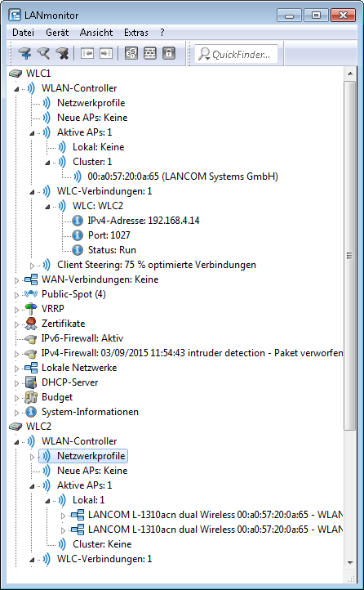Collapse Aktive APs under WLC1

click(32, 133)
